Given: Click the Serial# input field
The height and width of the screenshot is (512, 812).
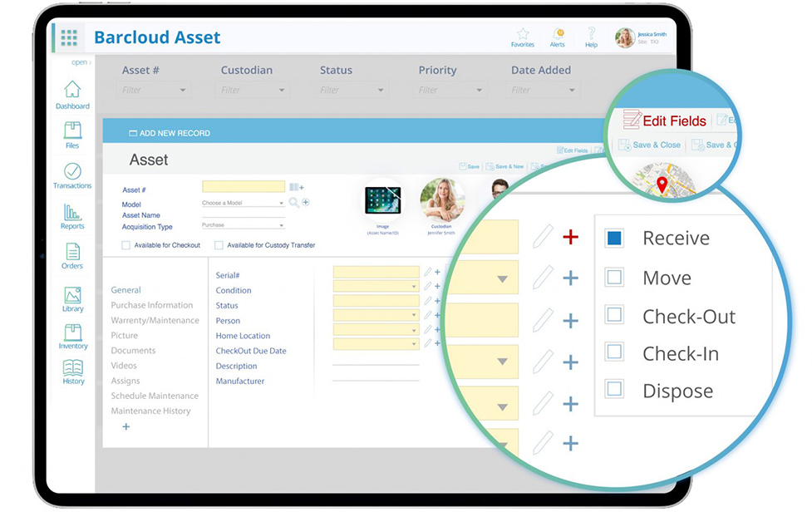Looking at the screenshot, I should coord(376,272).
